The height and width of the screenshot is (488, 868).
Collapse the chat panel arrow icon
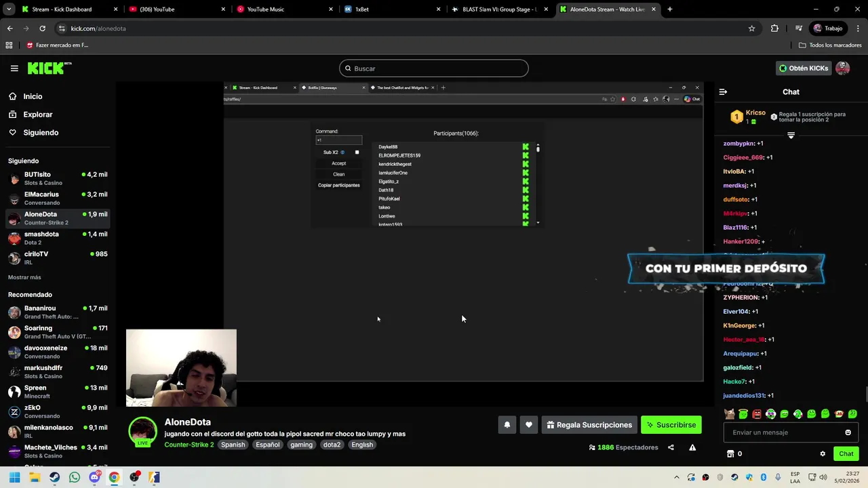723,91
